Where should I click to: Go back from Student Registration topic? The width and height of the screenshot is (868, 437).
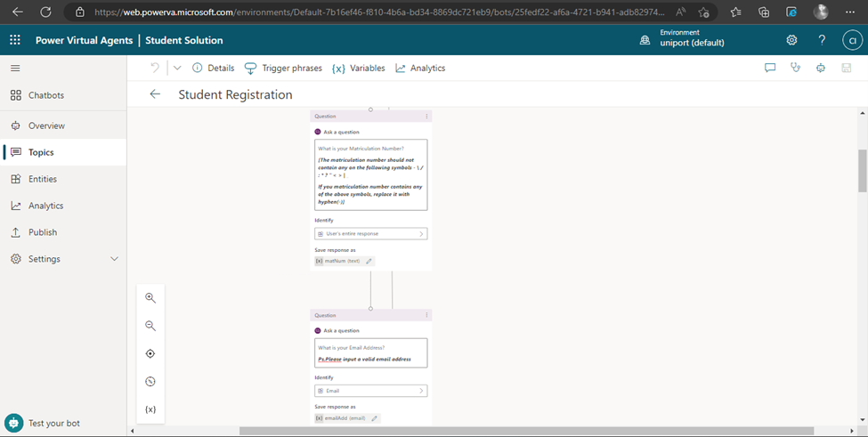(155, 94)
